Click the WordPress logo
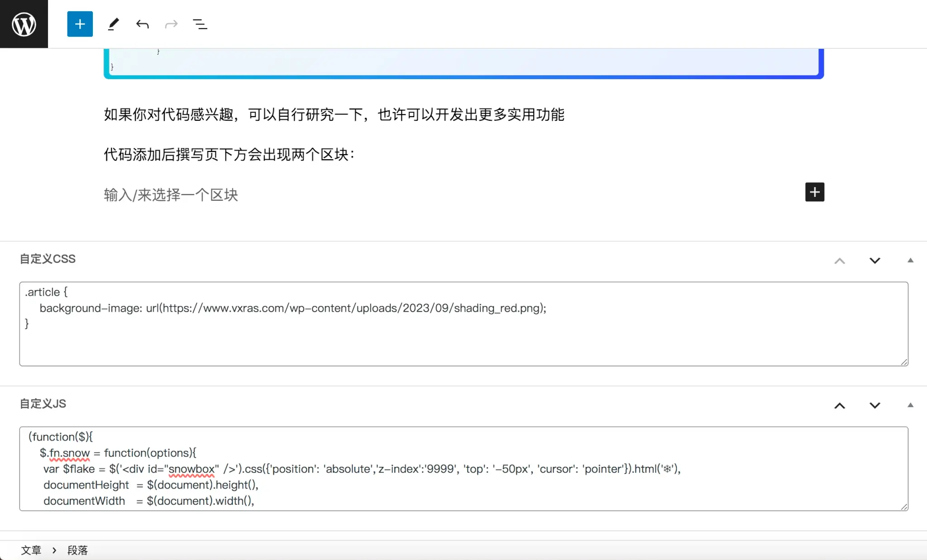 click(x=24, y=24)
